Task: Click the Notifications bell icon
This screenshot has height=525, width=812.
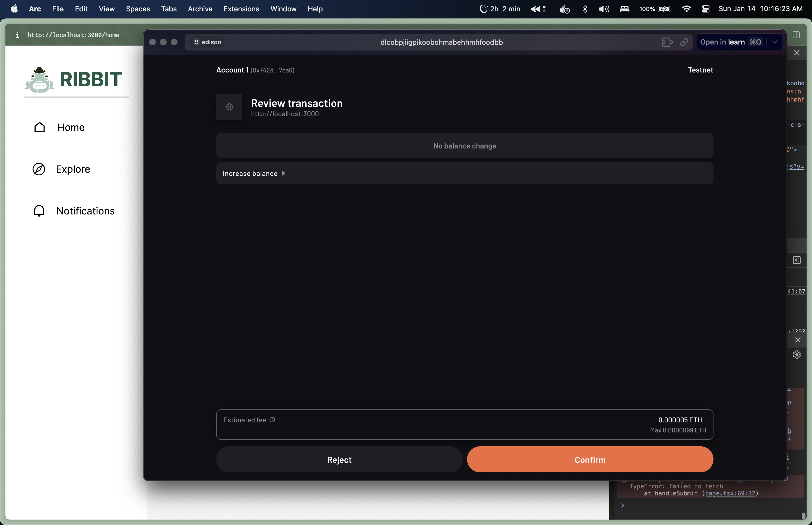Action: point(39,211)
